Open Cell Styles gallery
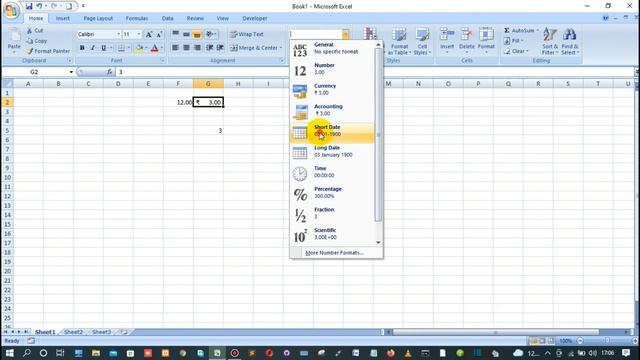Image resolution: width=640 pixels, height=360 pixels. [422, 42]
